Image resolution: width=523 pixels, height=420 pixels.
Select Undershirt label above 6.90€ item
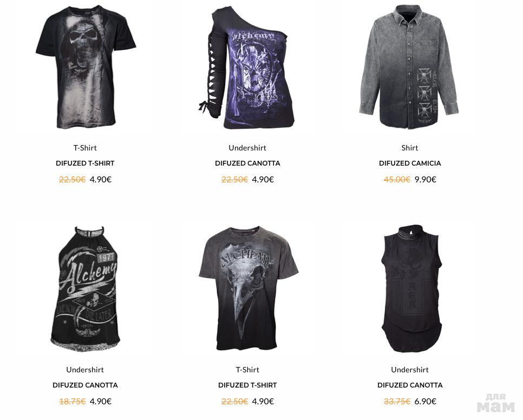point(410,370)
